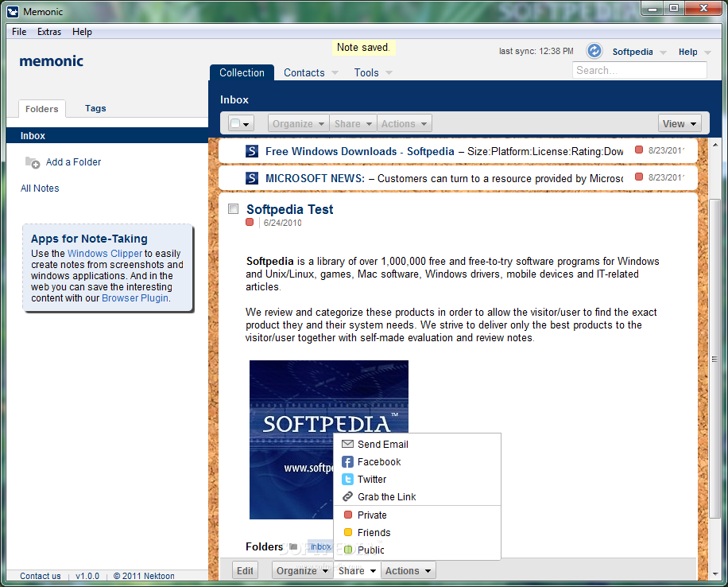Select Inbox in the folders sidebar
Screen dimensions: 728x587
click(107, 136)
